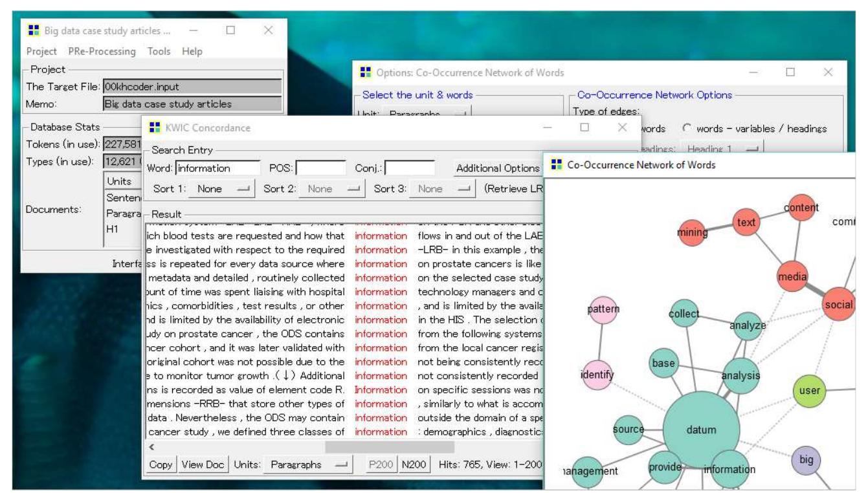Screen dimensions: 868x493
Task: Open the PRe-Processing menu
Action: pos(102,51)
